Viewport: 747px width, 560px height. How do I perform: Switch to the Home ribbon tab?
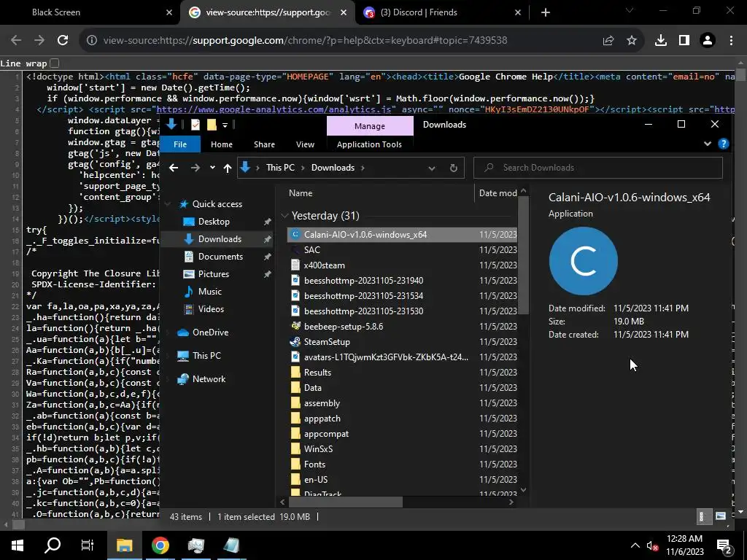point(222,144)
